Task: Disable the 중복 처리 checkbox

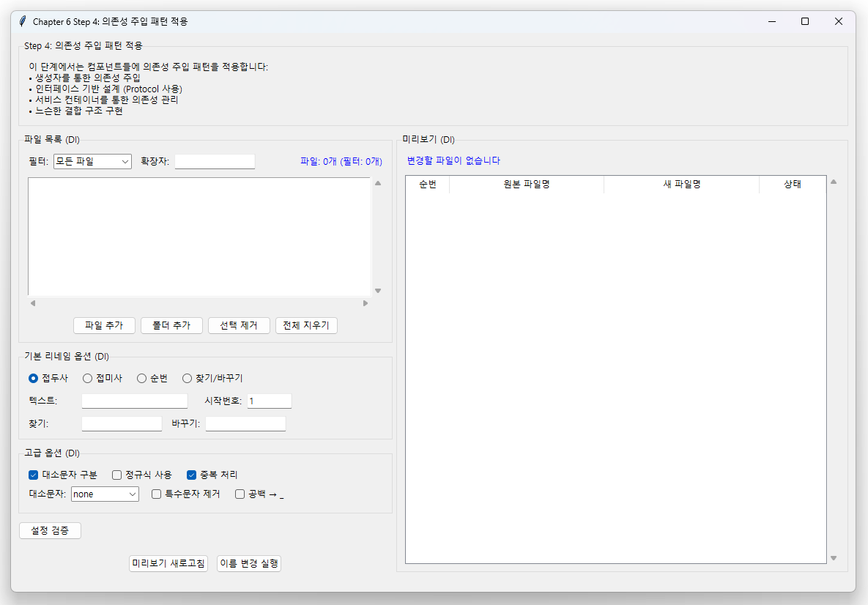Action: click(x=192, y=475)
